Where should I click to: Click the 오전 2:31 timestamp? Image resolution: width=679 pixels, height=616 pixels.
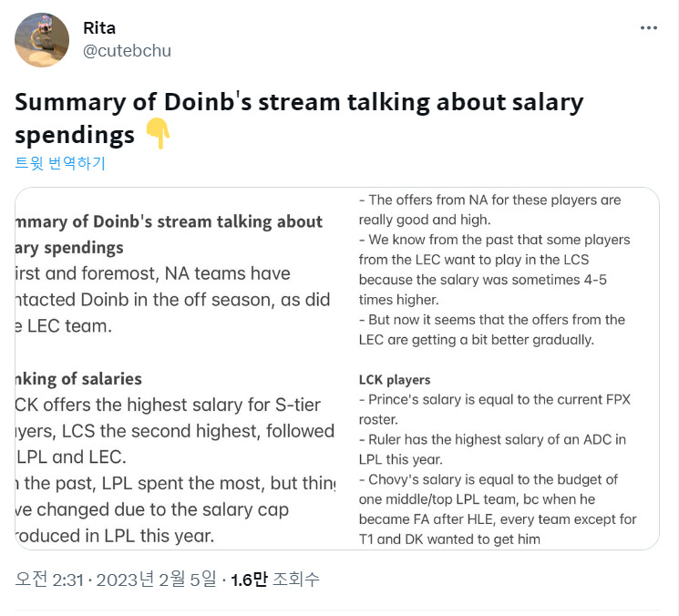(49, 580)
